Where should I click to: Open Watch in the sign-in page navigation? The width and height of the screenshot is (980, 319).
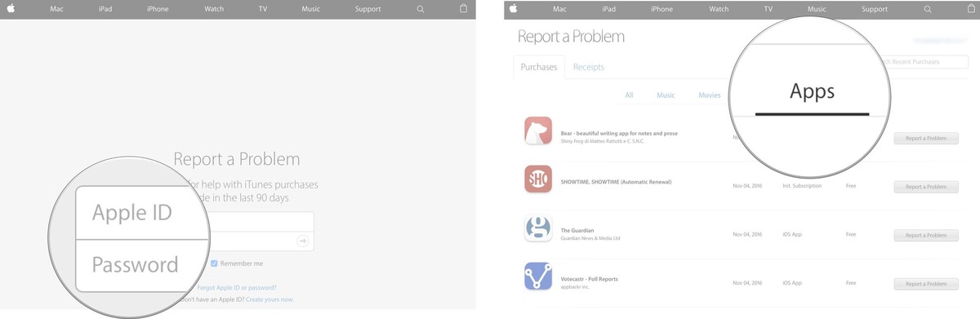point(213,9)
